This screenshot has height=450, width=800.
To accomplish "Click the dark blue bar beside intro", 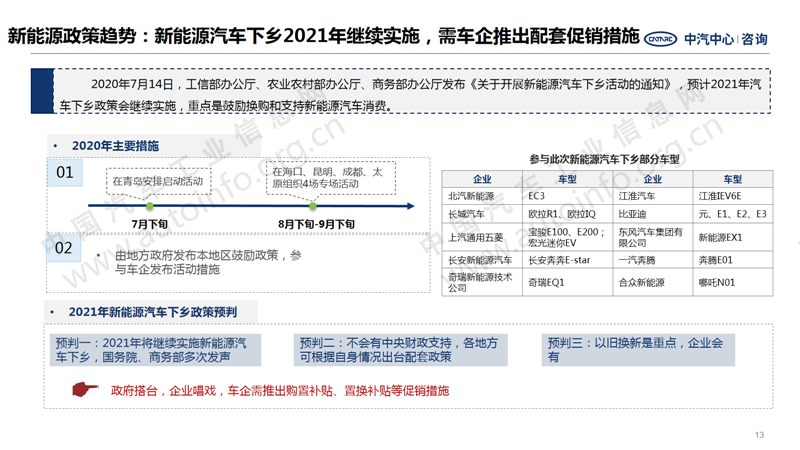I will (x=42, y=91).
